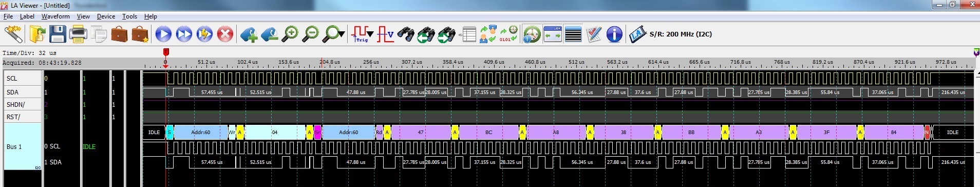980x187 pixels.
Task: Click the blue information icon
Action: (x=614, y=34)
